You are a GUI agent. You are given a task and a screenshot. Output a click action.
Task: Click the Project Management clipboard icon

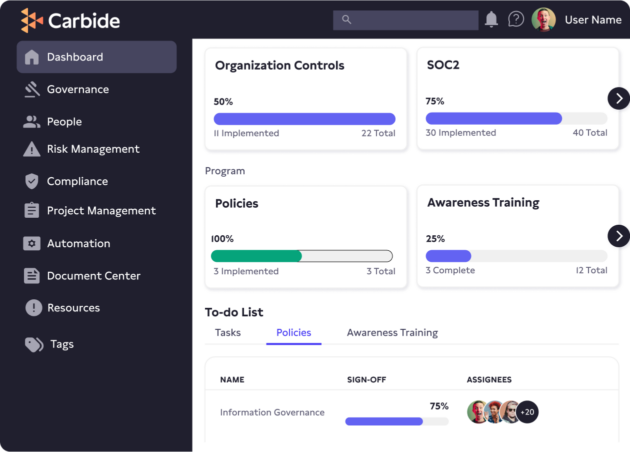pos(32,211)
